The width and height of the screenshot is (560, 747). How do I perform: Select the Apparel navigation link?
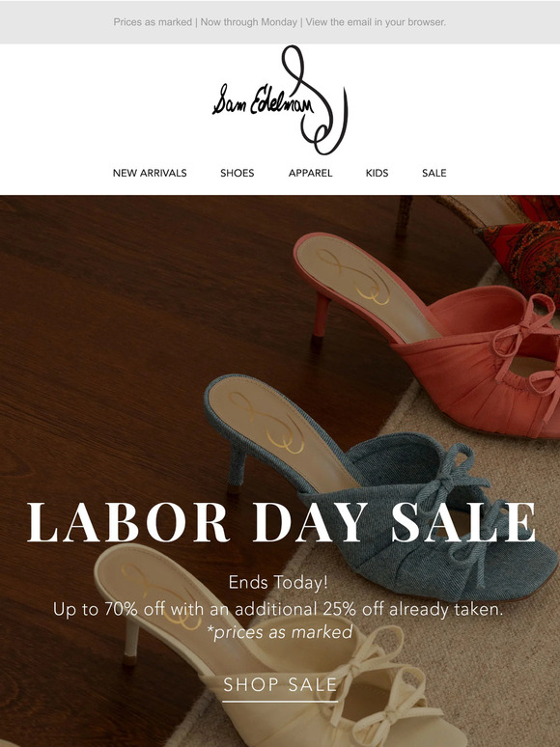click(x=310, y=173)
